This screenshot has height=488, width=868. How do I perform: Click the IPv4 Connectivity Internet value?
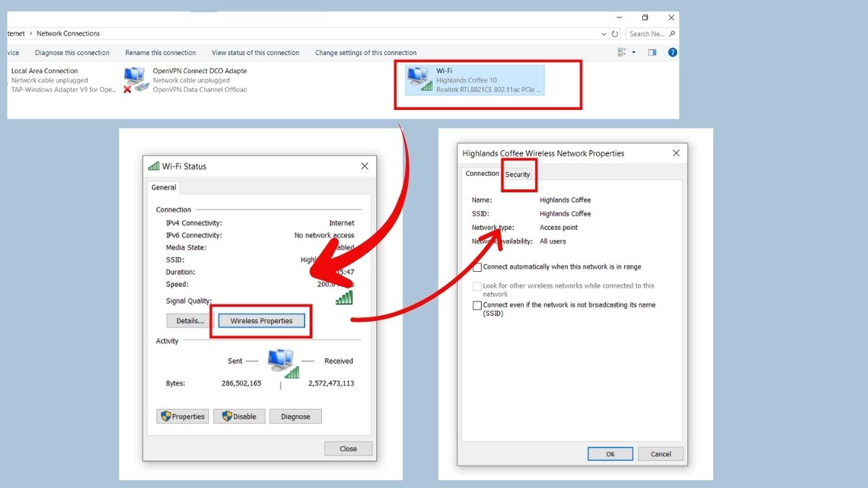pos(341,223)
